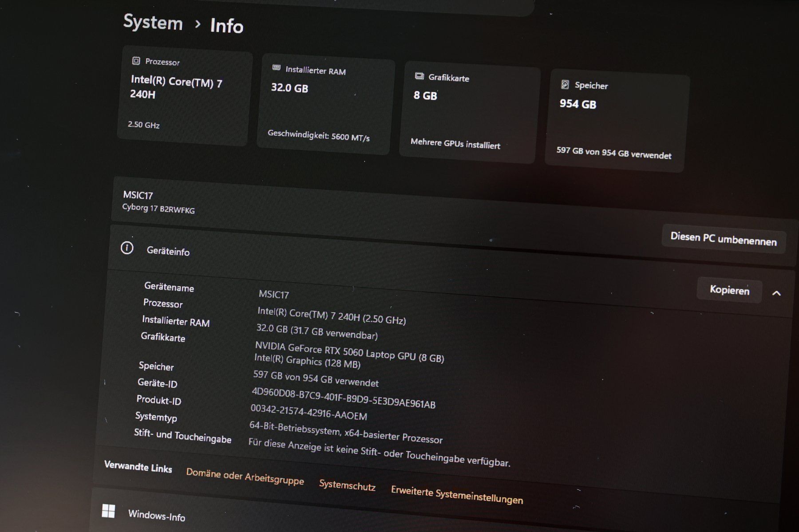Click '597 GB von 954 GB verwendet' in card
This screenshot has height=532, width=799.
(614, 153)
